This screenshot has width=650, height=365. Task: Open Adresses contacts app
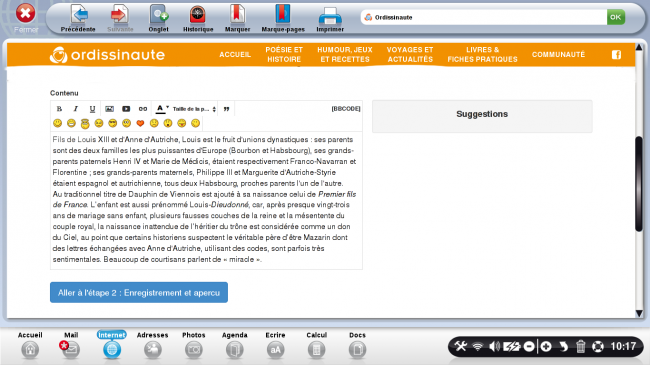tap(153, 345)
